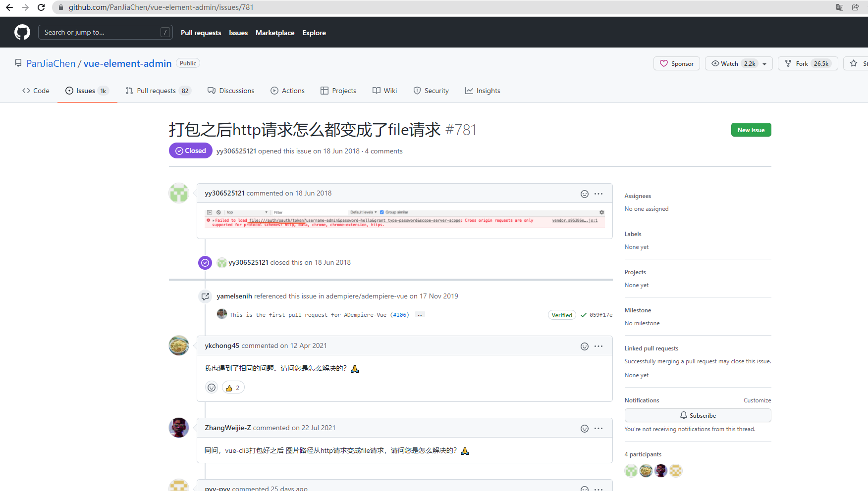Add emoji reaction to yy306525121's comment
Viewport: 868px width, 491px height.
point(585,194)
